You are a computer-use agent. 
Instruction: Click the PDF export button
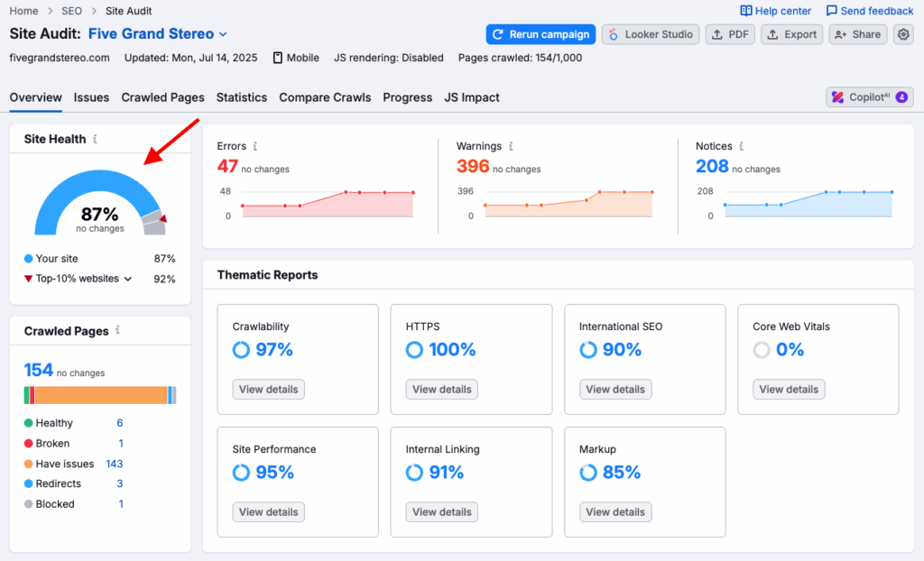730,34
